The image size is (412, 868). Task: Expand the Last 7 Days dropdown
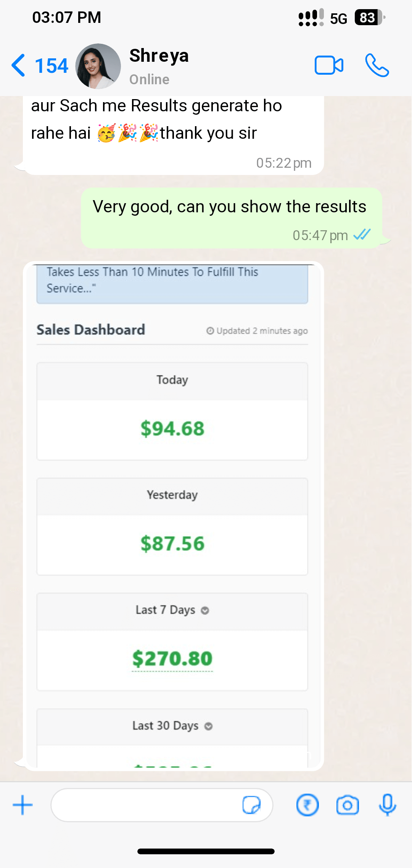point(205,611)
